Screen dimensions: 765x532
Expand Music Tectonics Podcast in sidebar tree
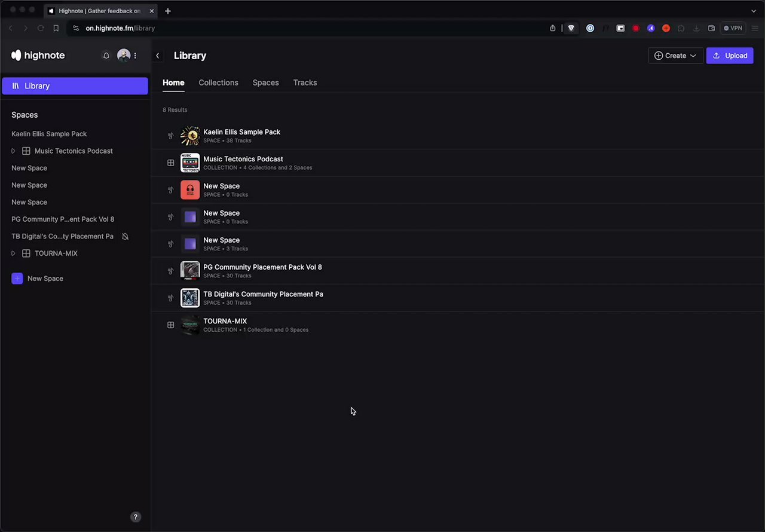pyautogui.click(x=13, y=151)
